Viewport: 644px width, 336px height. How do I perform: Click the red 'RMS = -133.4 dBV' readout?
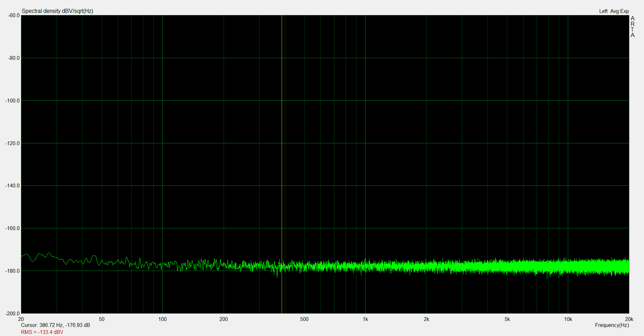[42, 332]
